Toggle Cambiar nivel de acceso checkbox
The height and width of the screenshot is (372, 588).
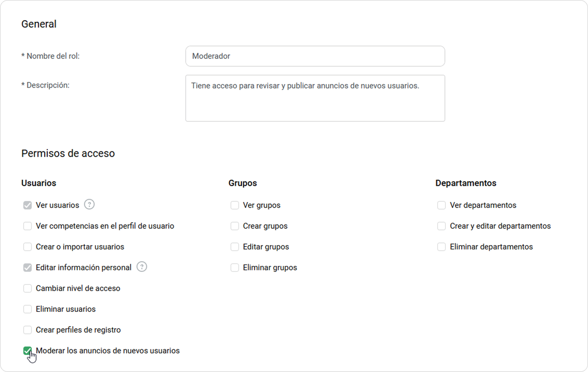point(28,288)
